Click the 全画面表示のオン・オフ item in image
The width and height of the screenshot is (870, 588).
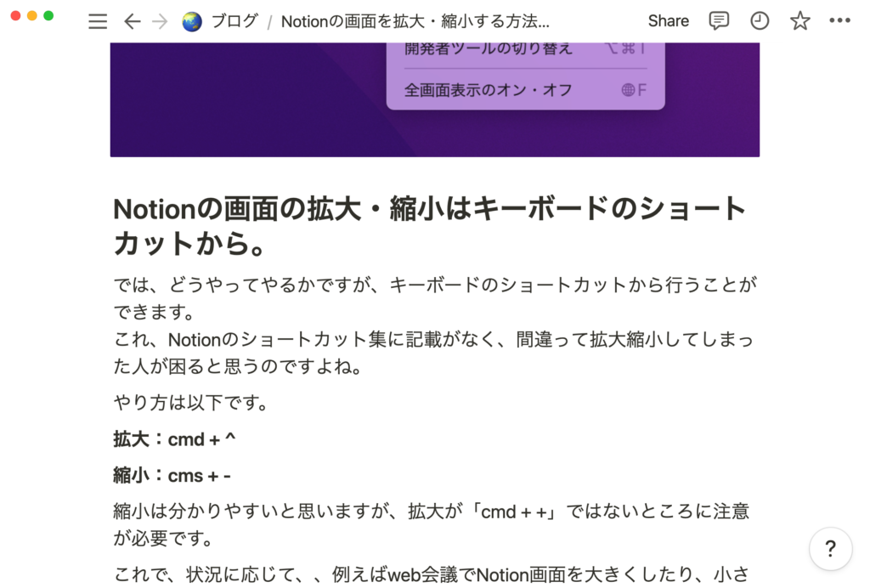(525, 90)
